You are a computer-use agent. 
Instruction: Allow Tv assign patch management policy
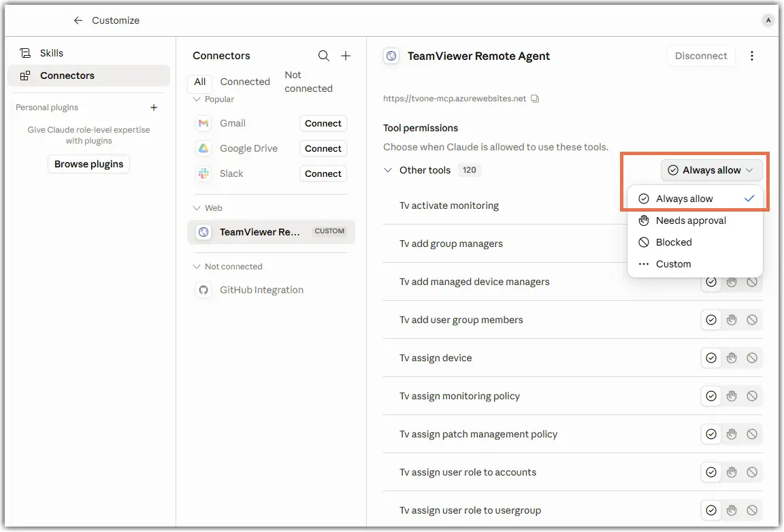click(x=711, y=435)
